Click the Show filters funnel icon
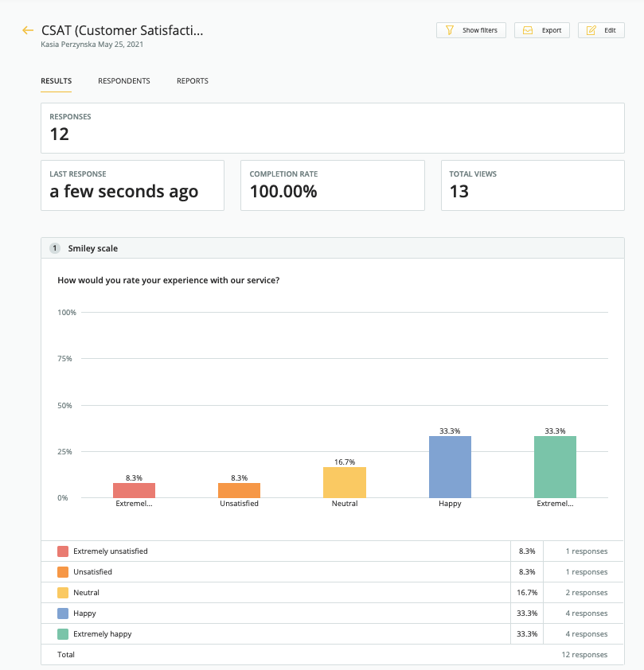This screenshot has width=644, height=670. pyautogui.click(x=450, y=30)
